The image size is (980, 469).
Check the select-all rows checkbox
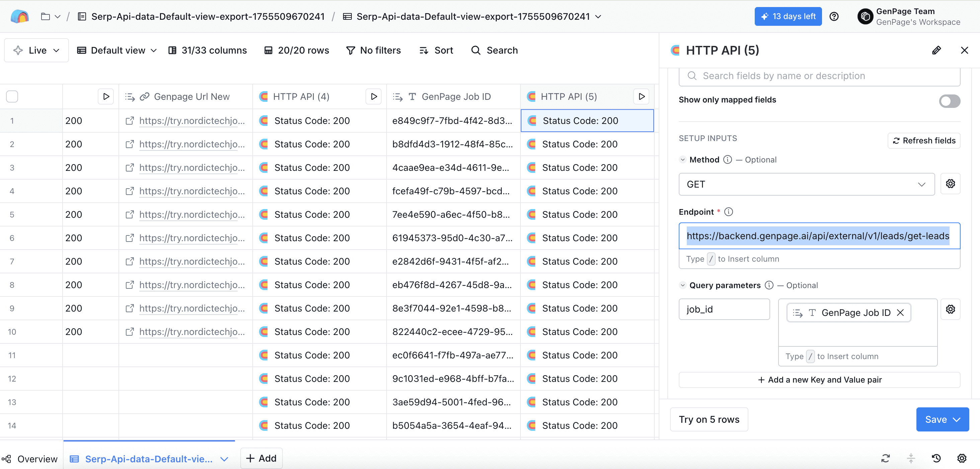tap(12, 97)
